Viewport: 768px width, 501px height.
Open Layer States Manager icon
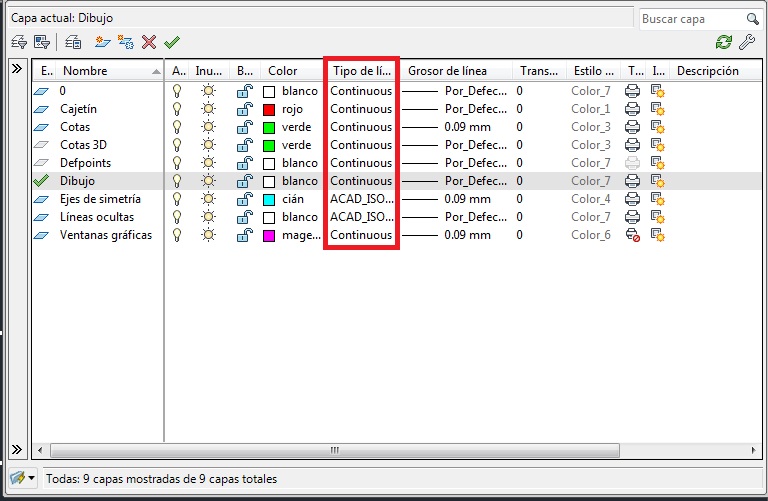[x=73, y=43]
